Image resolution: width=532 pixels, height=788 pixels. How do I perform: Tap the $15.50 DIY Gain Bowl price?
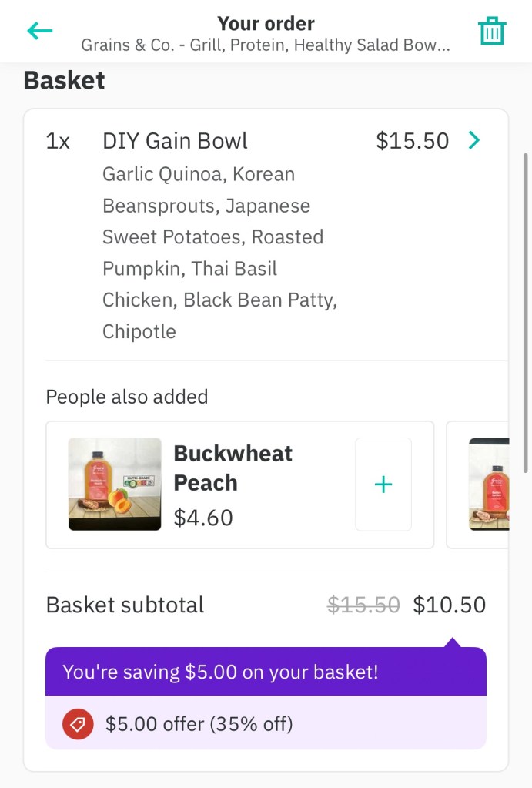[412, 141]
